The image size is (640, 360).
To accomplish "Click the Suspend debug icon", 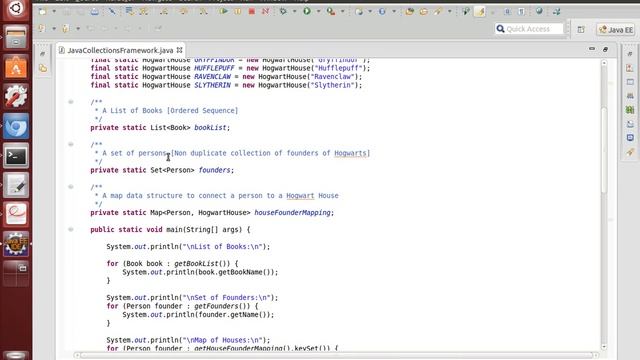I will pyautogui.click(x=238, y=11).
